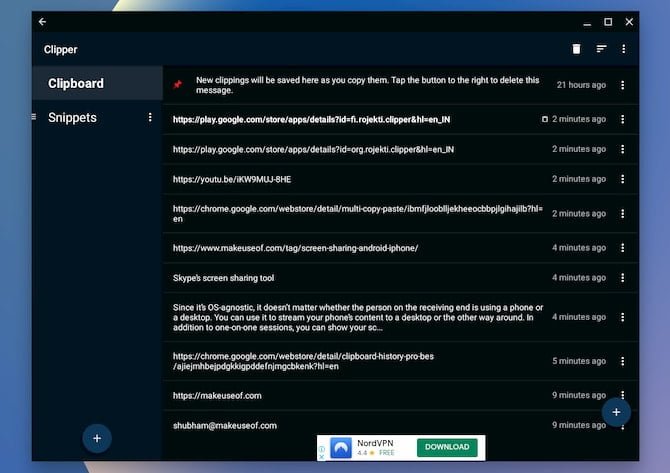The height and width of the screenshot is (473, 670).
Task: Add a new list with sidebar plus button
Action: [x=97, y=438]
